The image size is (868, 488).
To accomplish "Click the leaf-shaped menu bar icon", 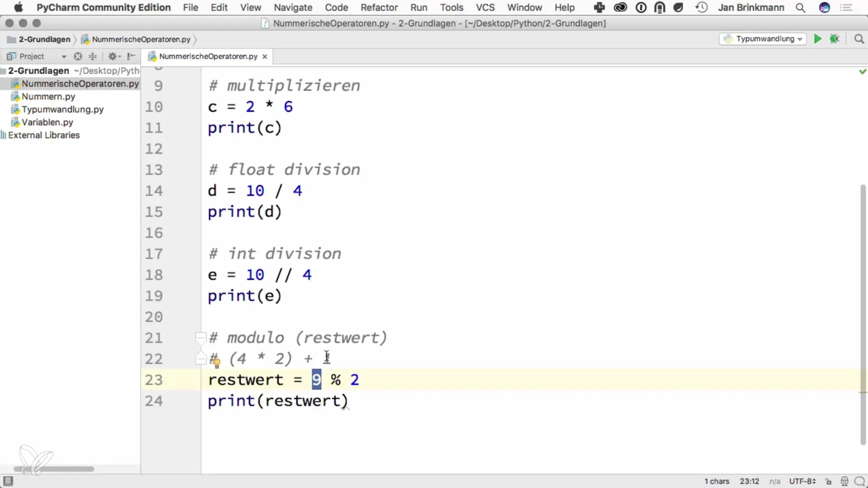I will click(678, 7).
